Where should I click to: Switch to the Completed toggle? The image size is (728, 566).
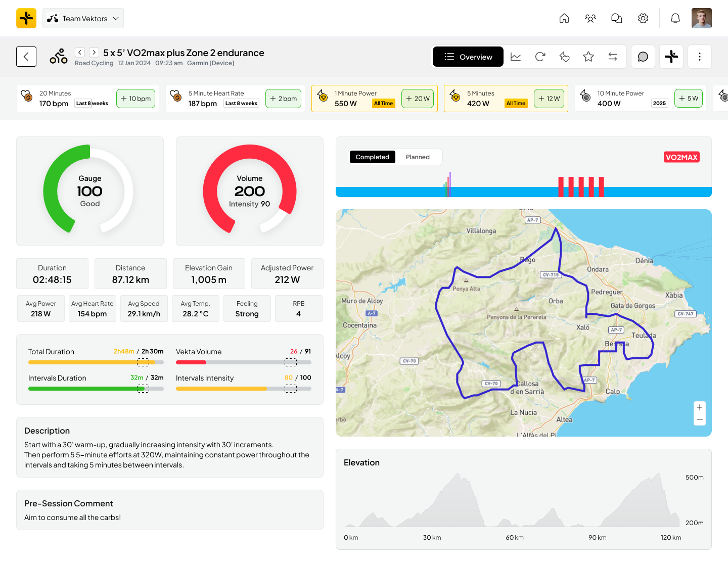(372, 157)
